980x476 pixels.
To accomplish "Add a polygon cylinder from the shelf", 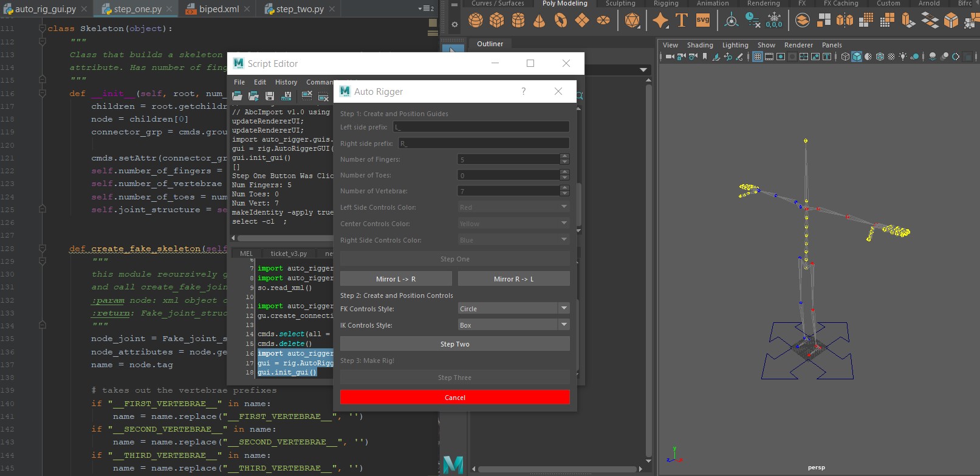I will tap(518, 21).
